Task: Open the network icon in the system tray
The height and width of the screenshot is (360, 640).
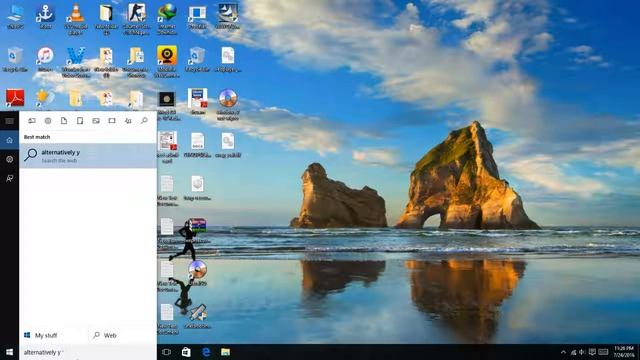Action: coord(573,352)
